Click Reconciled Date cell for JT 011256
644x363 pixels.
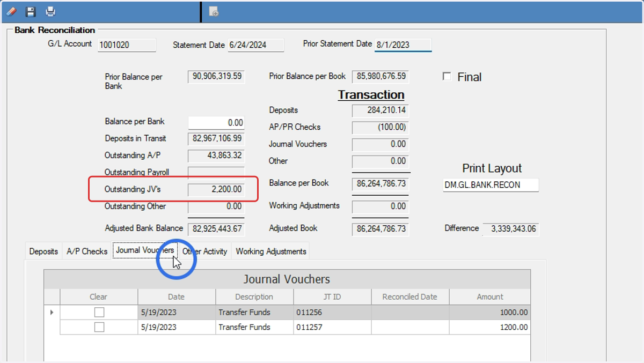pyautogui.click(x=410, y=312)
